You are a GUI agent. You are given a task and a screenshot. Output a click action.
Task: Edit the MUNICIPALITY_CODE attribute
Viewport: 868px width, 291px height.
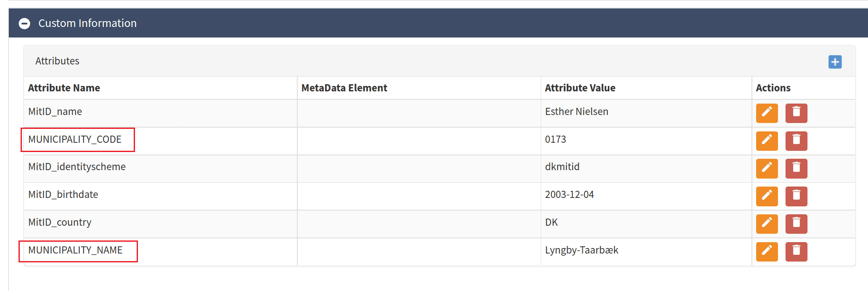[767, 141]
